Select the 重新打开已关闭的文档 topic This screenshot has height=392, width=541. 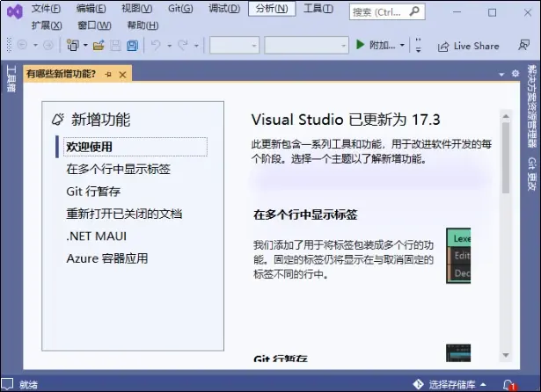[124, 214]
